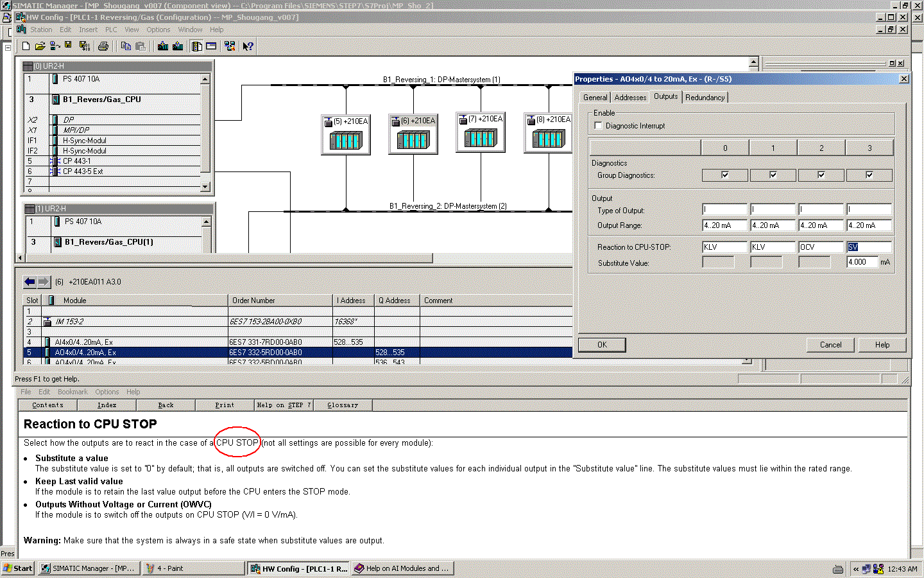Click scroll down arrow of (0) UR2-H rack
924x578 pixels.
205,187
